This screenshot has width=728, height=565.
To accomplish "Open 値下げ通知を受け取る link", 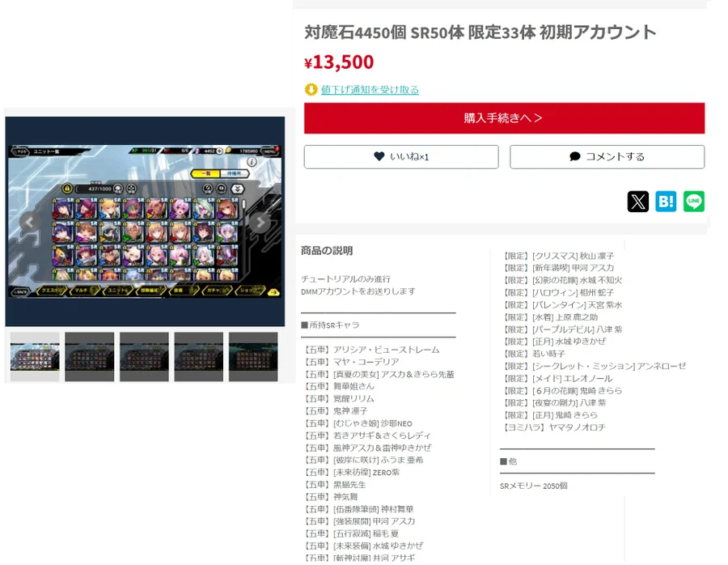I will [370, 90].
